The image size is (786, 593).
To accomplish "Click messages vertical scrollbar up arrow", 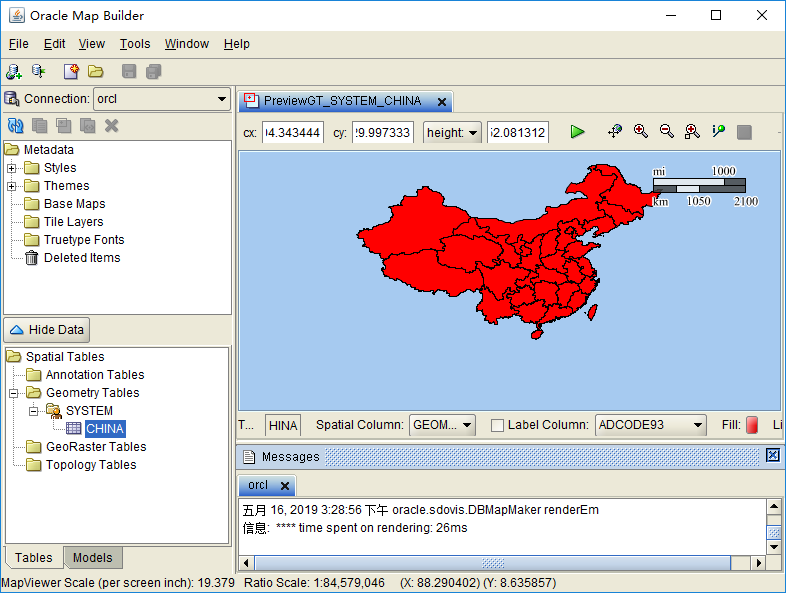I will (774, 506).
